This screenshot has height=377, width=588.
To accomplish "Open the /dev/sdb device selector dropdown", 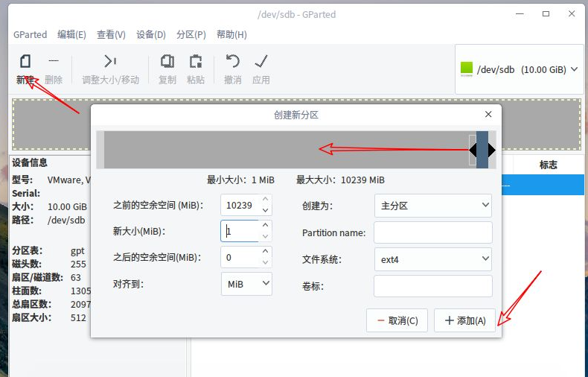I will click(x=519, y=69).
